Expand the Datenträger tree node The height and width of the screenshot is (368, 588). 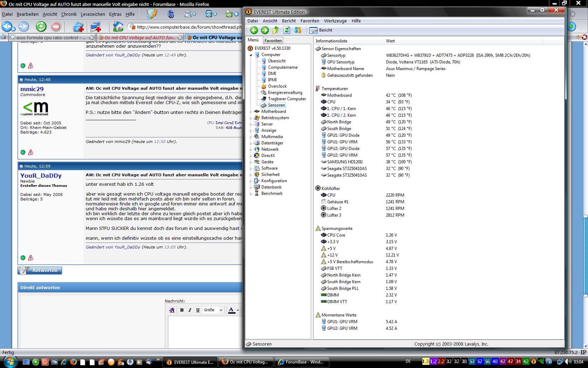click(x=251, y=143)
